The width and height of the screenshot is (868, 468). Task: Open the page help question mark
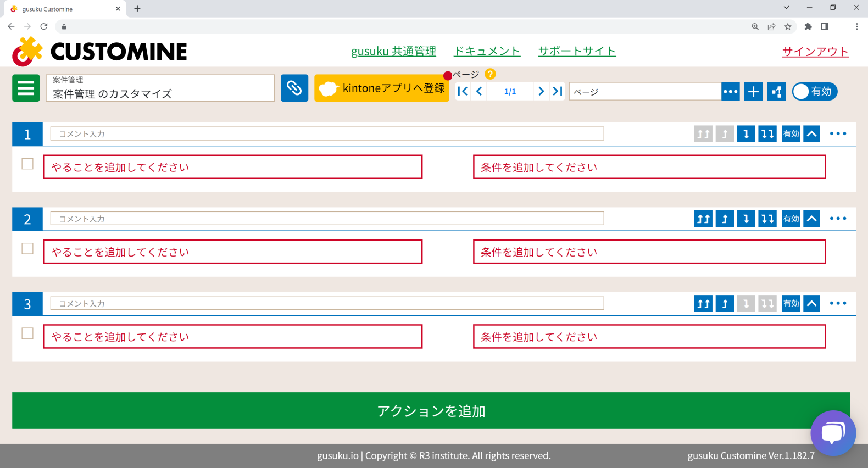point(490,74)
